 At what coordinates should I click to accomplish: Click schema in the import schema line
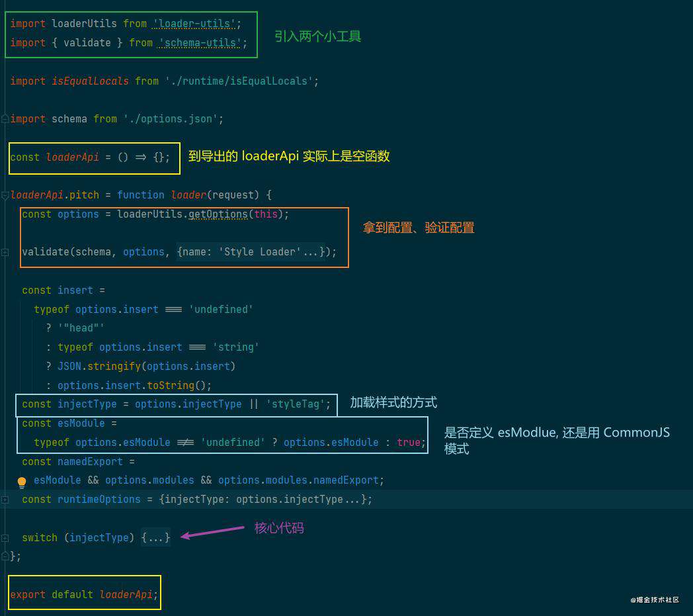tap(69, 119)
